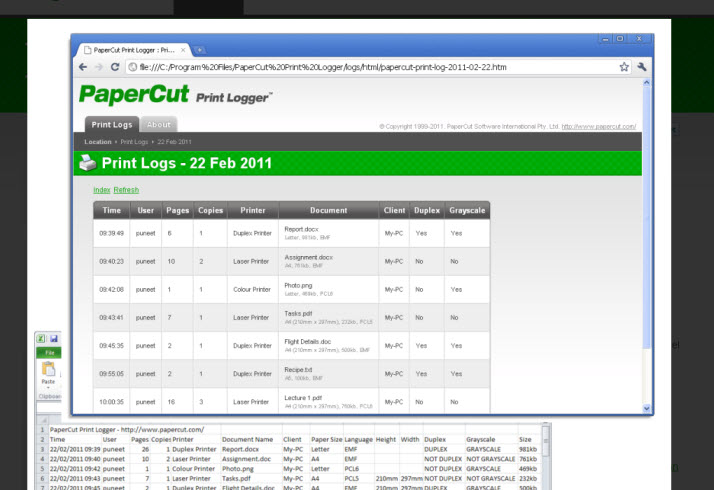Click the Flight Details.doc document entry
This screenshot has width=714, height=490.
pos(307,342)
